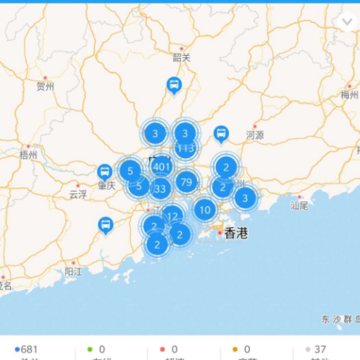Tap the 香港 city label
This screenshot has height=360, width=360.
(x=236, y=234)
